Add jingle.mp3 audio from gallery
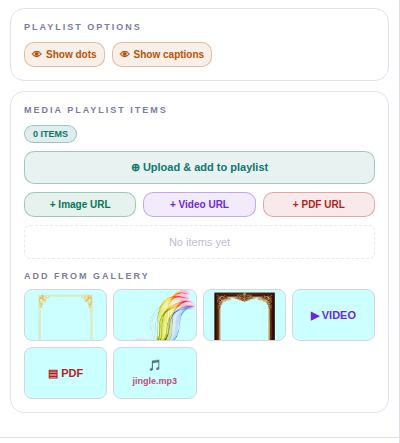400x443 pixels. [x=155, y=373]
